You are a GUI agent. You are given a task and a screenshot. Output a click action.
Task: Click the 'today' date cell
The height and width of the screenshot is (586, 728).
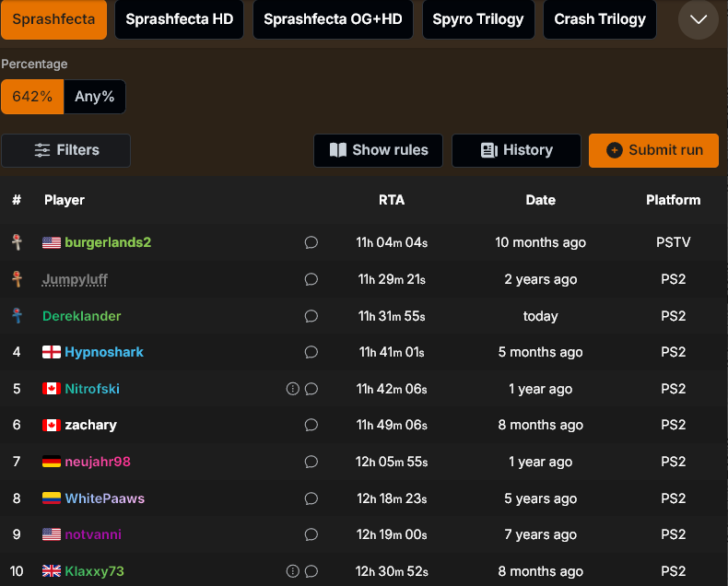[x=540, y=316]
